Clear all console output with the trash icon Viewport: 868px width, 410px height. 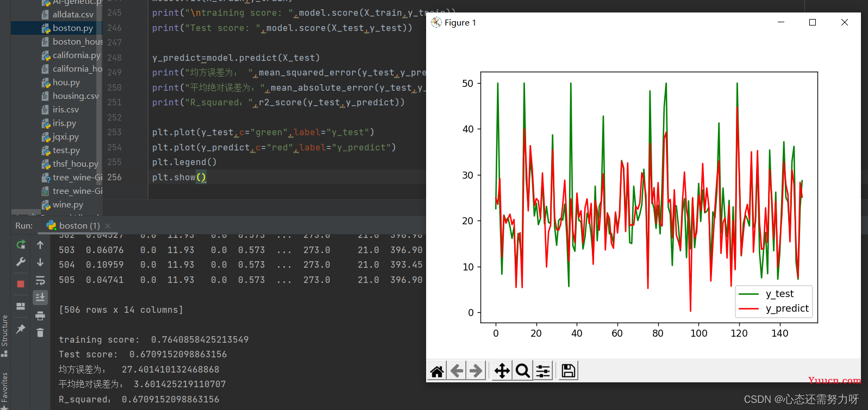point(40,332)
